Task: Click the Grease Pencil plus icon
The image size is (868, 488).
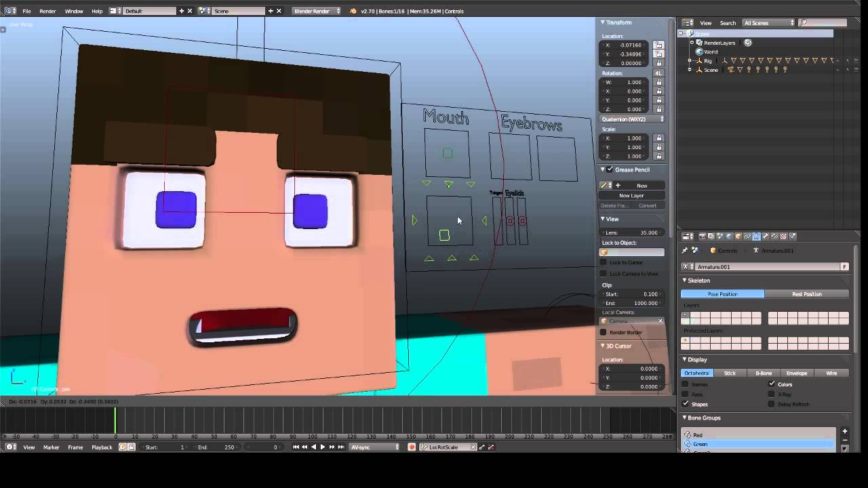Action: [618, 186]
